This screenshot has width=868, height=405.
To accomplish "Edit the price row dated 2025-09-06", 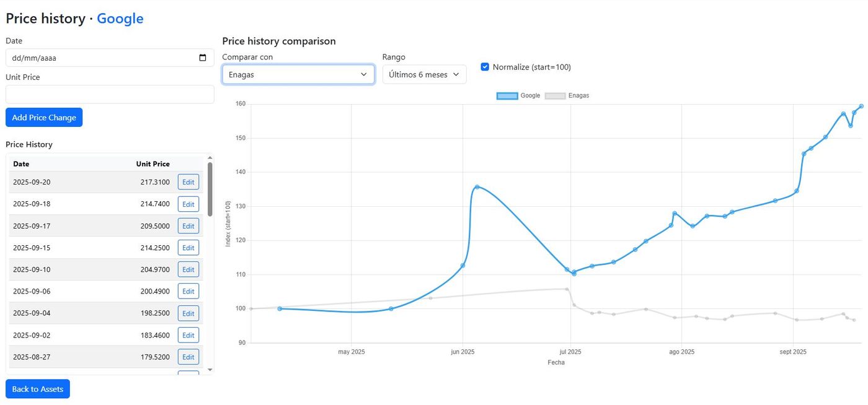I will 188,291.
